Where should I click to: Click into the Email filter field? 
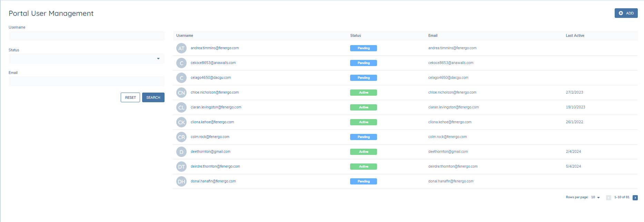[86, 81]
